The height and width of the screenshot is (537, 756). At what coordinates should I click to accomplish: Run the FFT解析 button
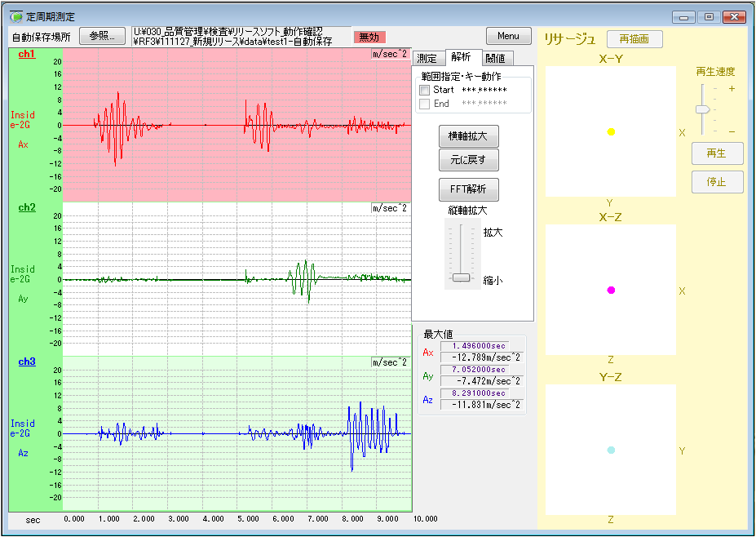(x=469, y=189)
